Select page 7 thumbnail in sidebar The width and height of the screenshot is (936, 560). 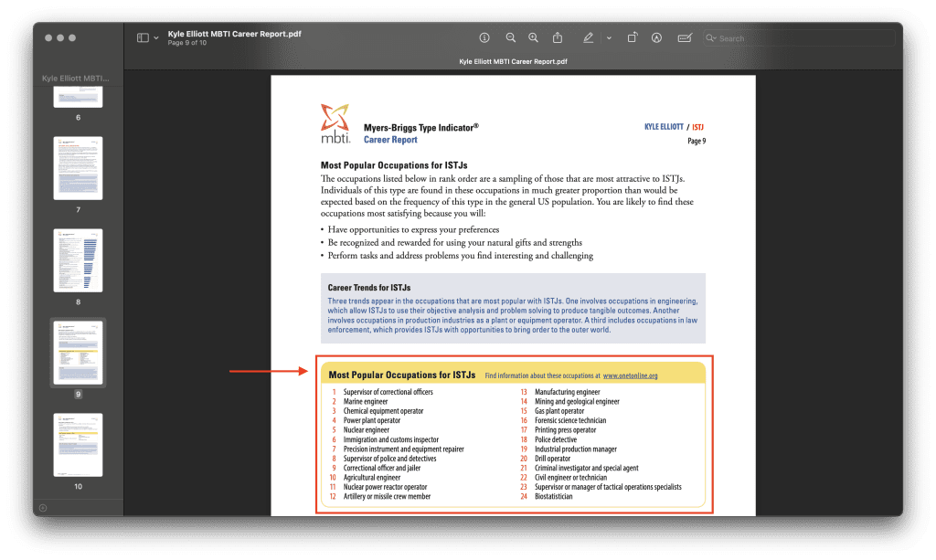[78, 168]
